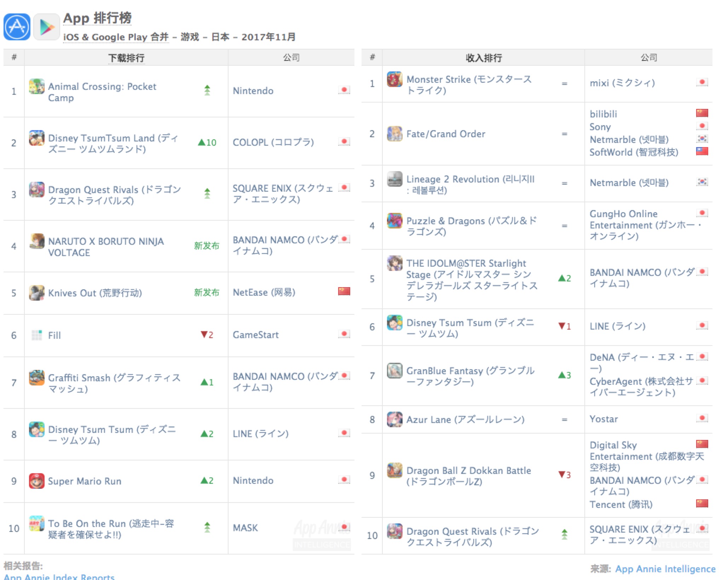Click the Dragon Quest Rivals icon in downloads list
Viewport: 728px width, 580px height.
pyautogui.click(x=37, y=190)
